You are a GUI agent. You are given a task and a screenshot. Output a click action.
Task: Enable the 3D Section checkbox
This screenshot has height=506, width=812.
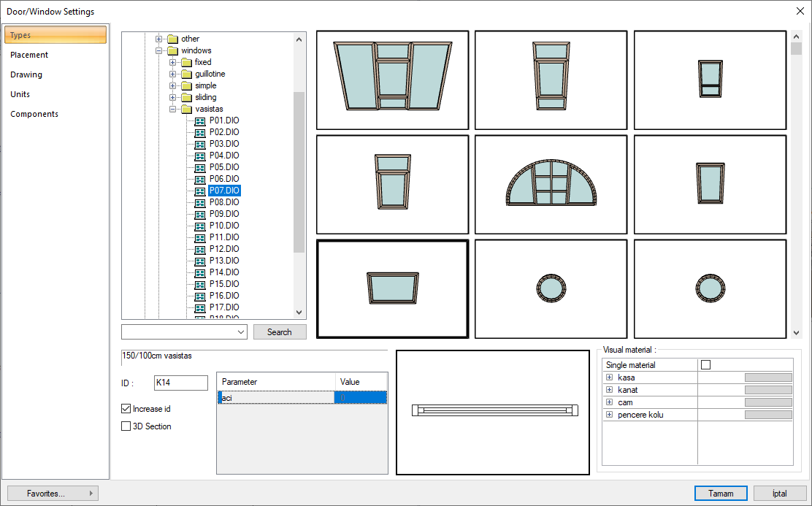point(126,426)
